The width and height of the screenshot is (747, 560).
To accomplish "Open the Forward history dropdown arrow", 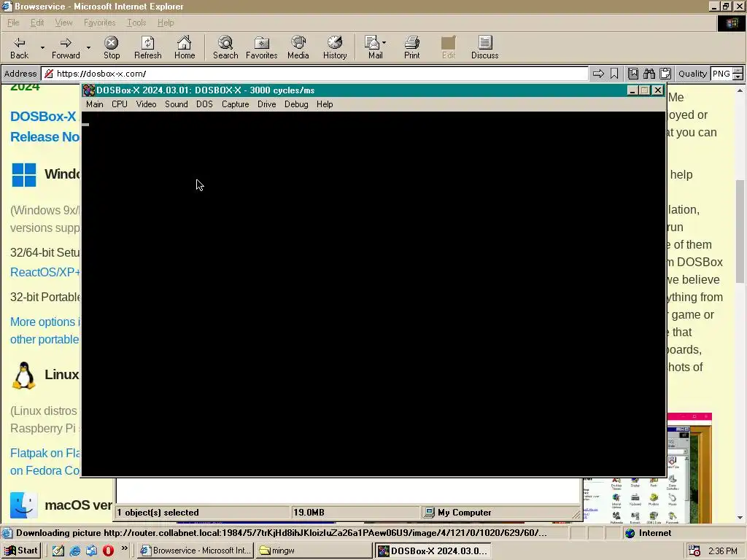I will pos(88,47).
